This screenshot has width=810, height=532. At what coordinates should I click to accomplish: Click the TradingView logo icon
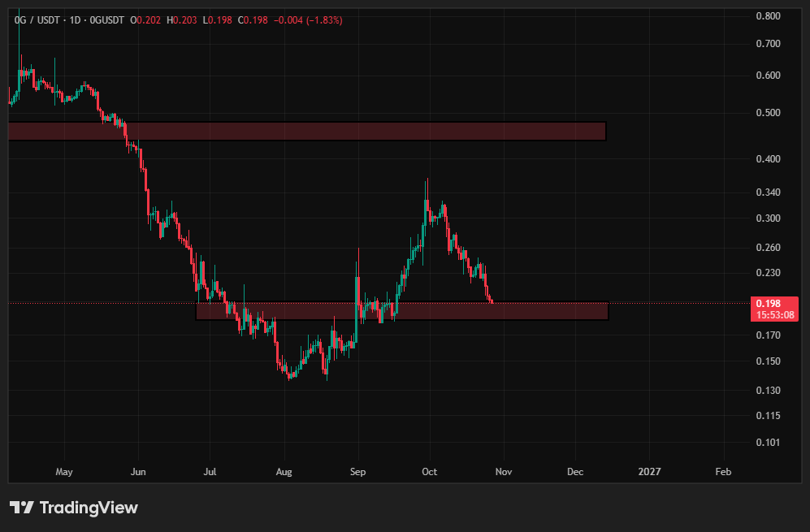[22, 508]
